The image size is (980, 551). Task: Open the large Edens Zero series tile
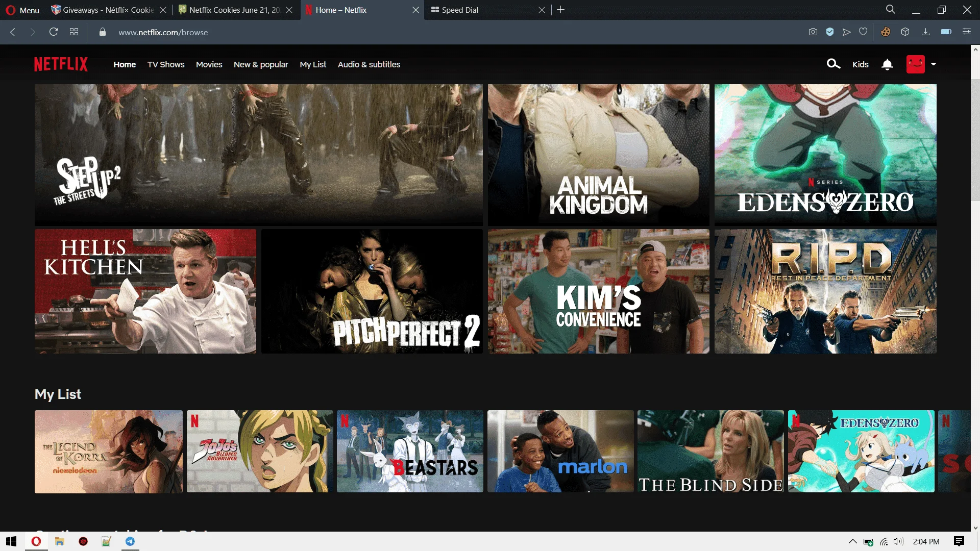[825, 155]
